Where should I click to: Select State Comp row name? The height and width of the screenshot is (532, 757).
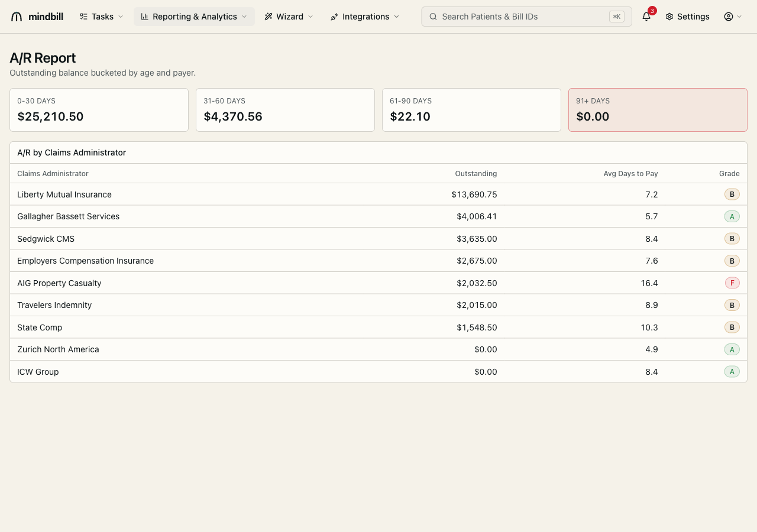40,327
